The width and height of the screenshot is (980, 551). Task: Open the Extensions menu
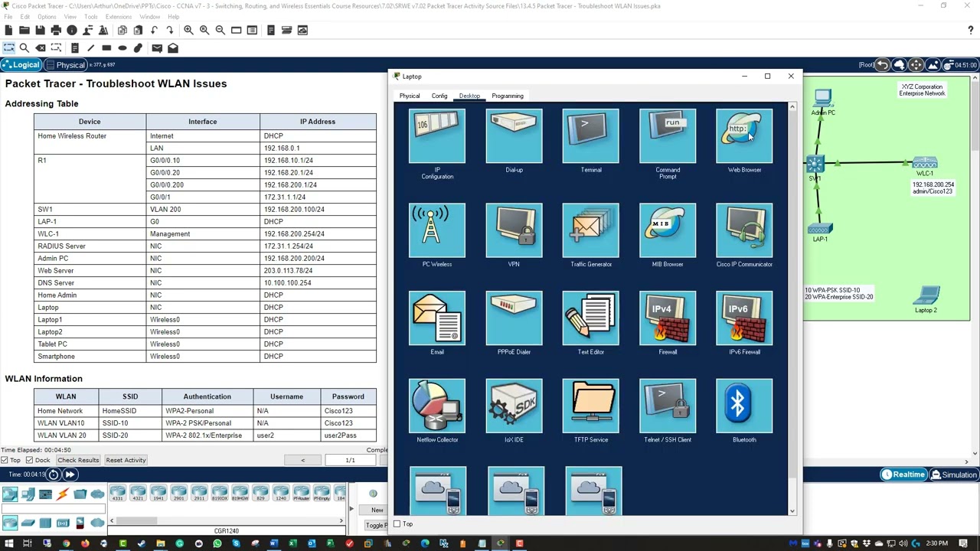pyautogui.click(x=118, y=17)
